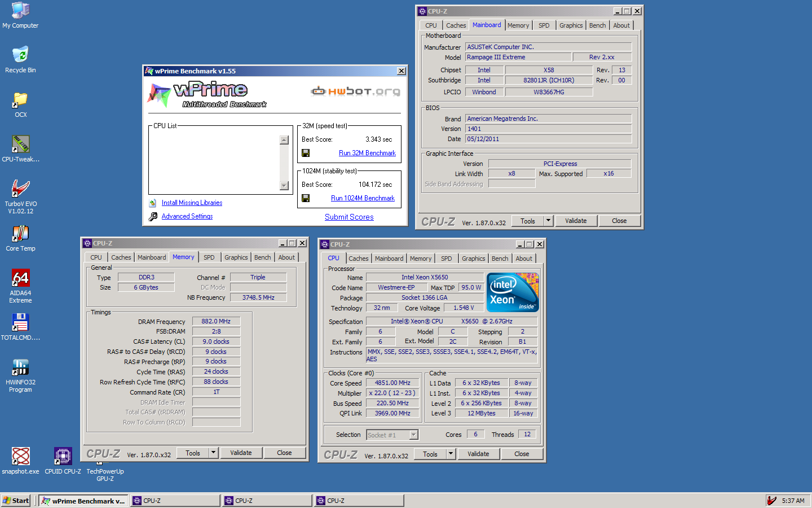Screen dimensions: 812x508
Task: Switch to Bench tab in Memory CPU-Z window
Action: pos(262,257)
